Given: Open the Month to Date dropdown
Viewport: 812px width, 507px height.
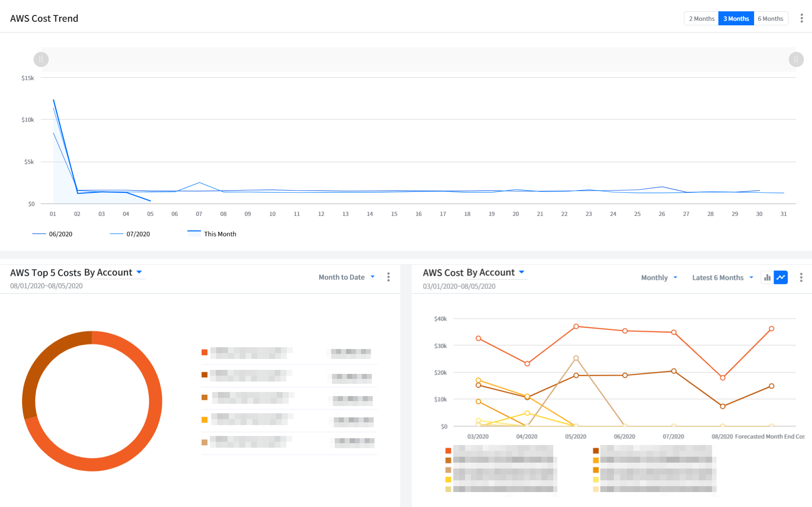Looking at the screenshot, I should point(347,277).
